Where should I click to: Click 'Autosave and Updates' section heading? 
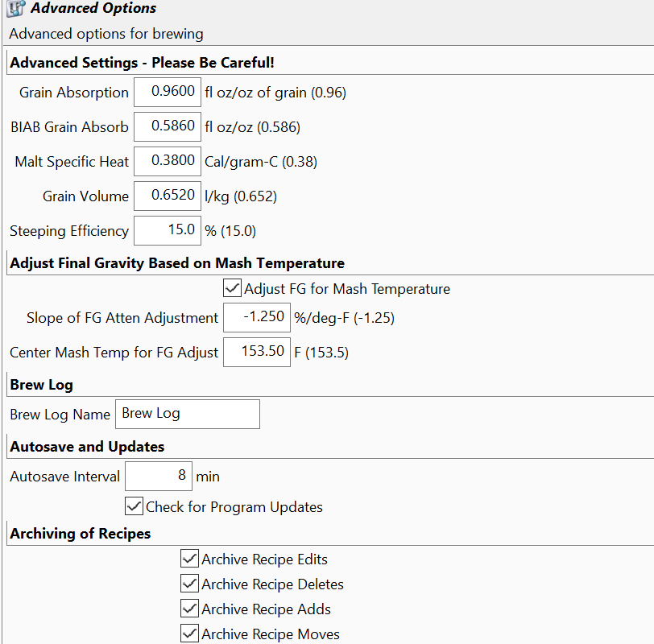(x=87, y=447)
